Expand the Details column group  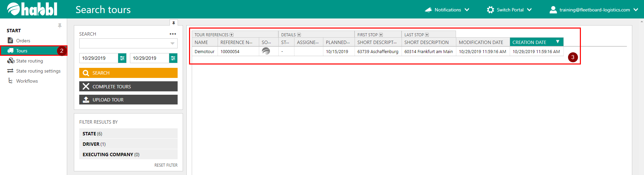click(299, 35)
